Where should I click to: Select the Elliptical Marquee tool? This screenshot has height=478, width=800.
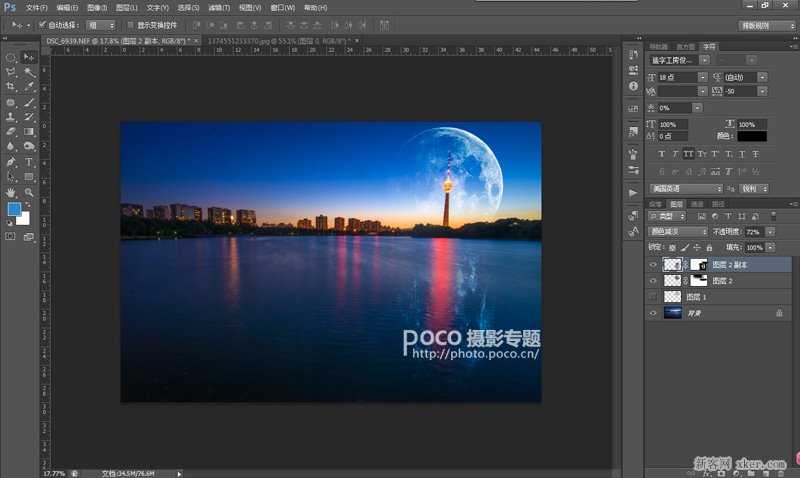click(10, 58)
